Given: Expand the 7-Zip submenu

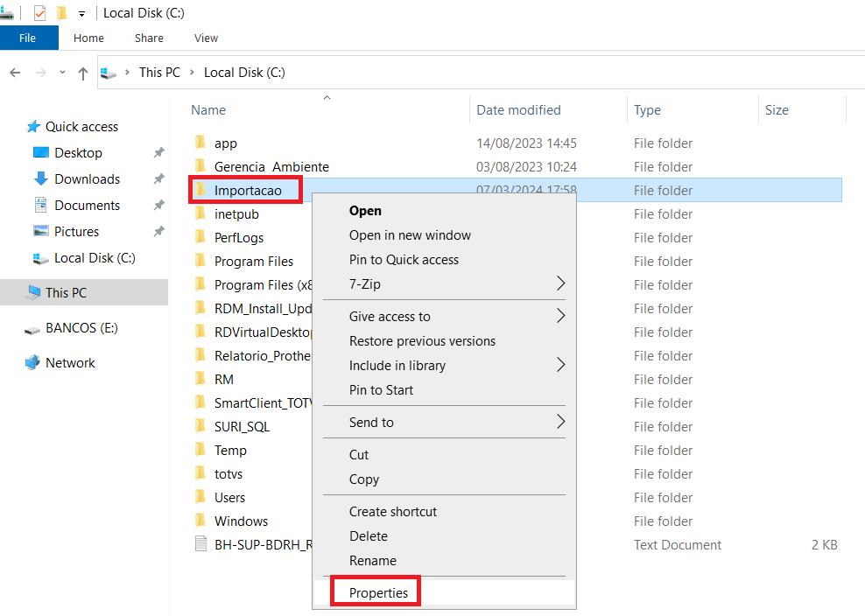Looking at the screenshot, I should (x=560, y=283).
